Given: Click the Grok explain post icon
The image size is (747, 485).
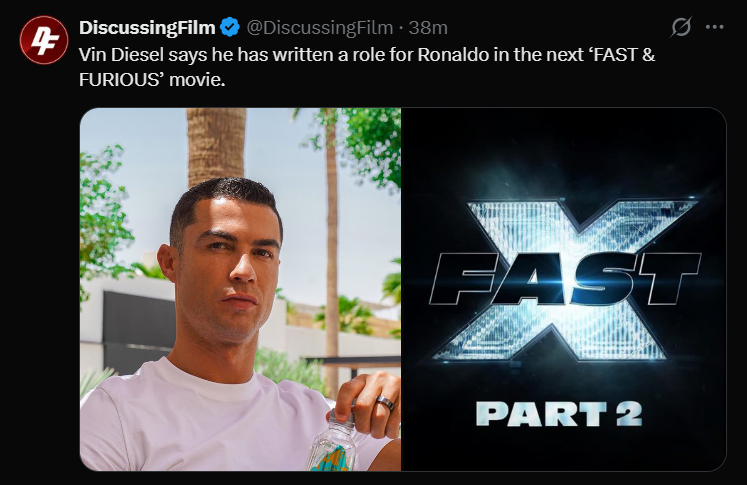Looking at the screenshot, I should (x=681, y=27).
